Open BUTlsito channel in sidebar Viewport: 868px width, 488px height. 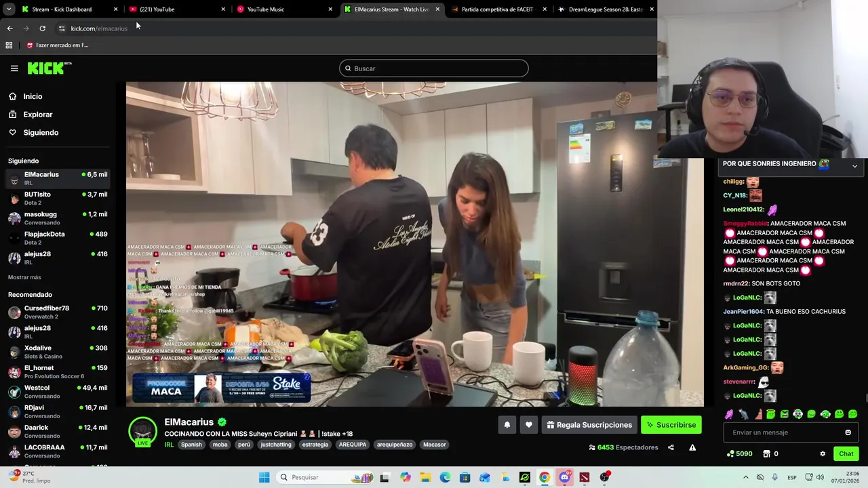57,198
